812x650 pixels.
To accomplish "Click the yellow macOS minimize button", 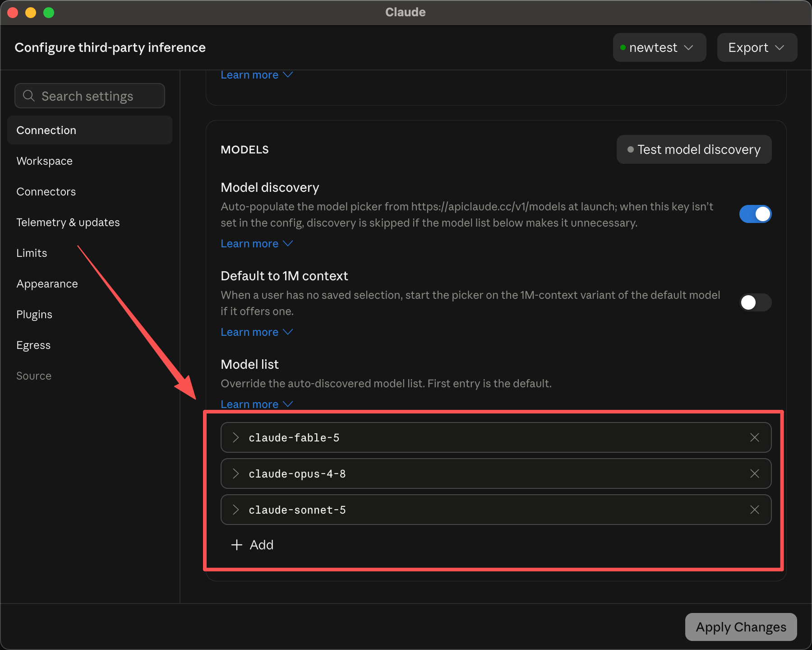I will pos(31,13).
